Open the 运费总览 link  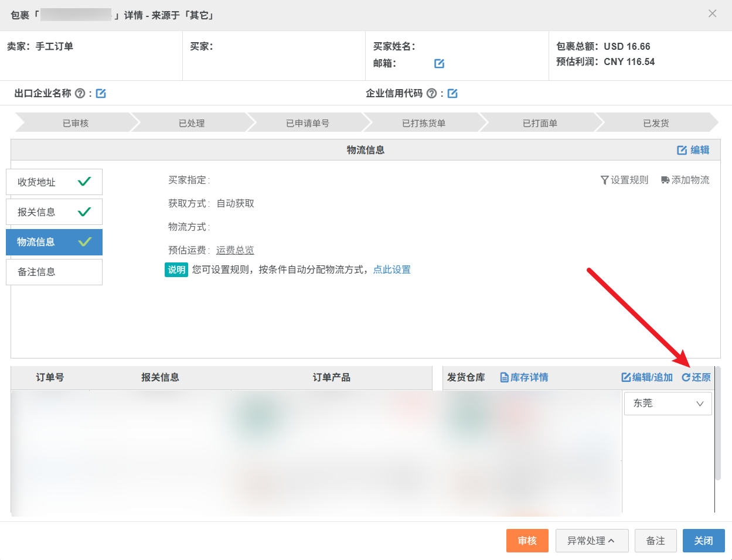(235, 250)
